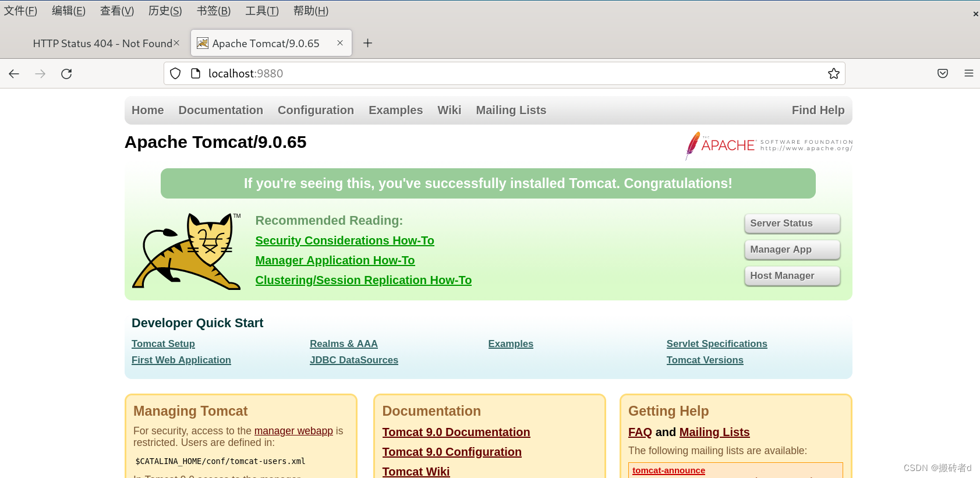Open Tomcat Wiki link
The height and width of the screenshot is (478, 980).
point(416,471)
